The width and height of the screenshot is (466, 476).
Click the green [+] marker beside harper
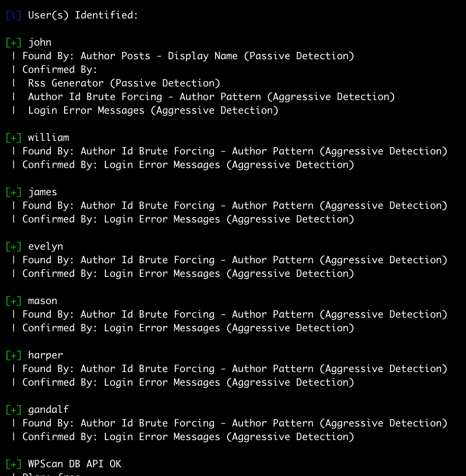tap(14, 355)
